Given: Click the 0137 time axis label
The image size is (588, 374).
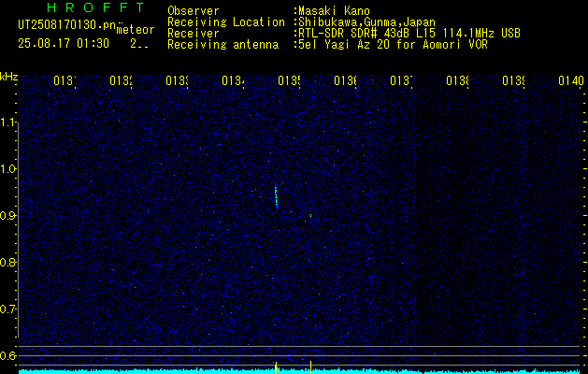Looking at the screenshot, I should coord(401,80).
